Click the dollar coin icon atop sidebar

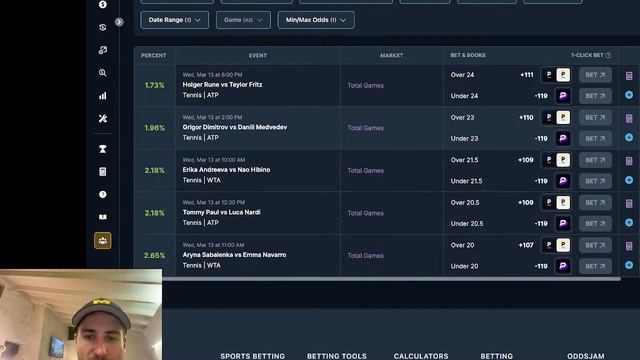pyautogui.click(x=103, y=4)
